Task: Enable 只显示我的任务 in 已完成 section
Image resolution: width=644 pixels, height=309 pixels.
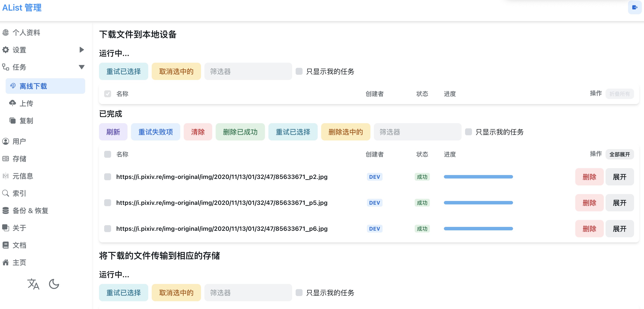Action: click(x=468, y=132)
